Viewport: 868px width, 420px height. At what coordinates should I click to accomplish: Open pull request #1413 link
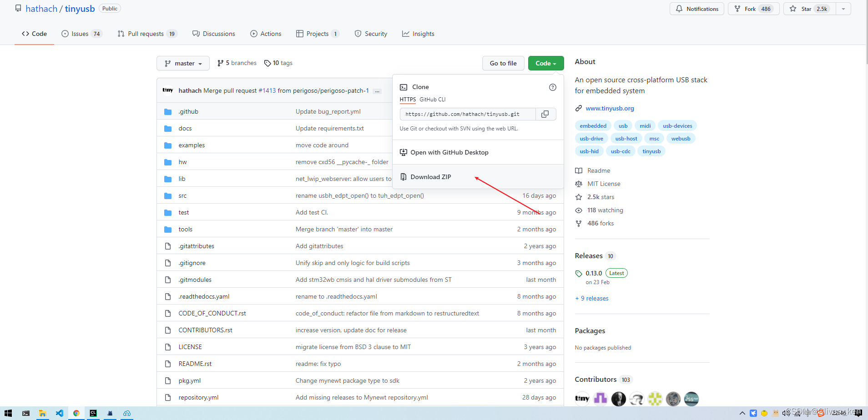click(267, 91)
